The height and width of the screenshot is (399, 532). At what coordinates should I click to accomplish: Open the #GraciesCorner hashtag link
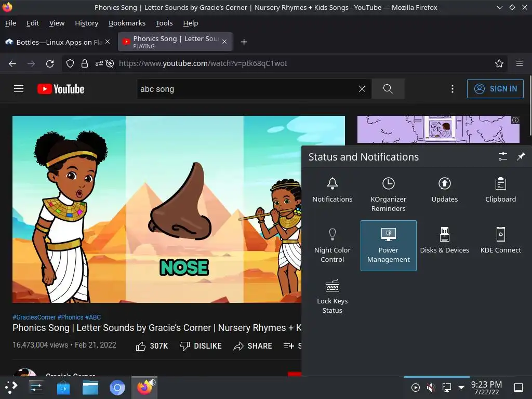pyautogui.click(x=34, y=317)
